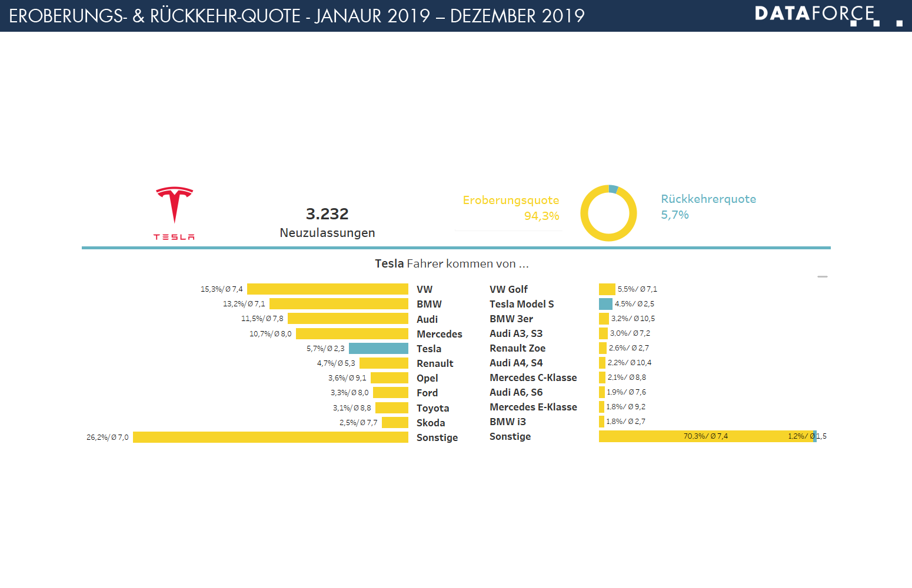This screenshot has width=912, height=588.
Task: Click the value '5,7%' under Rückkehrerquote
Action: [x=674, y=215]
